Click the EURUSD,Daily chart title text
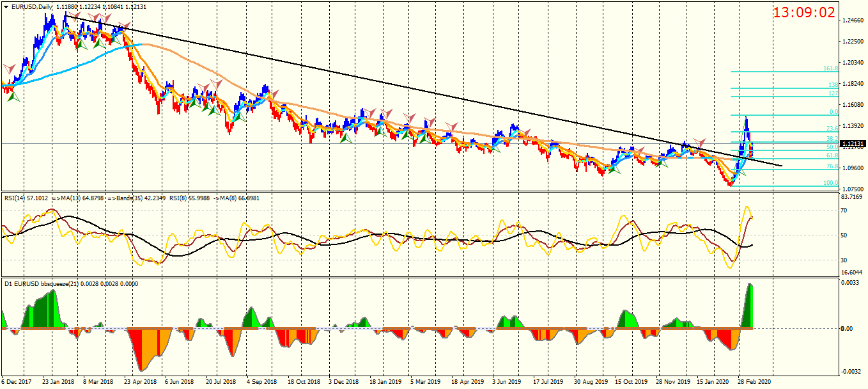The height and width of the screenshot is (389, 868). (33, 6)
